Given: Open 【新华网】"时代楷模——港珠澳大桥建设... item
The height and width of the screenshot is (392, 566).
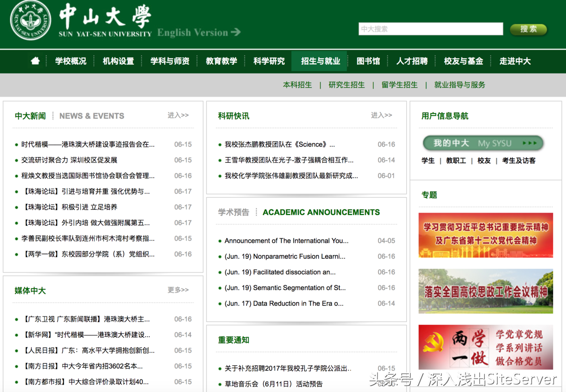Looking at the screenshot, I should (x=85, y=335).
